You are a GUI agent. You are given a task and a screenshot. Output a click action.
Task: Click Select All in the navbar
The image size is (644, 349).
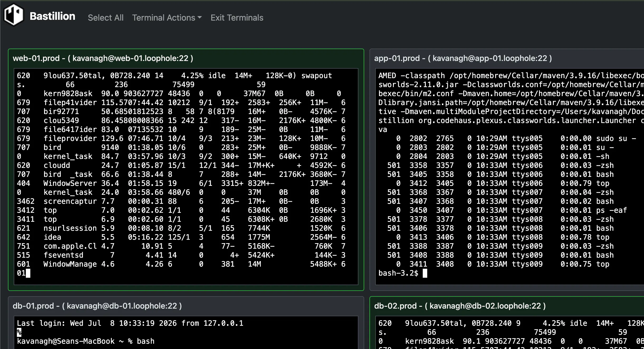click(x=105, y=18)
